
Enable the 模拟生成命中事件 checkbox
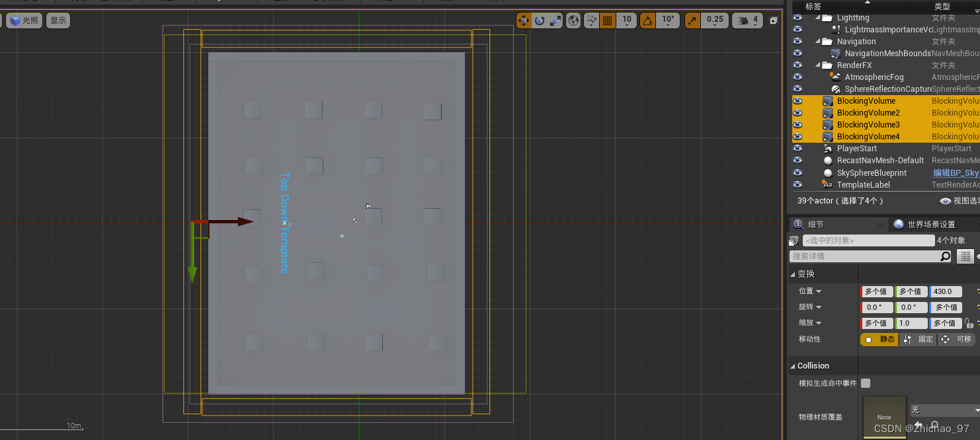click(864, 383)
